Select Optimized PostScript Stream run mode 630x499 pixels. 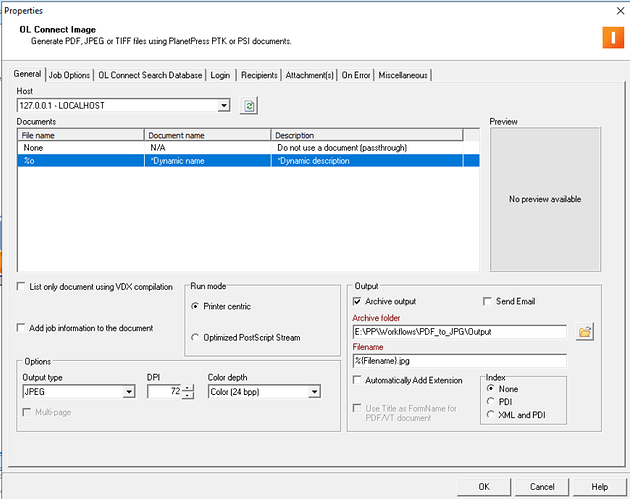[x=196, y=338]
